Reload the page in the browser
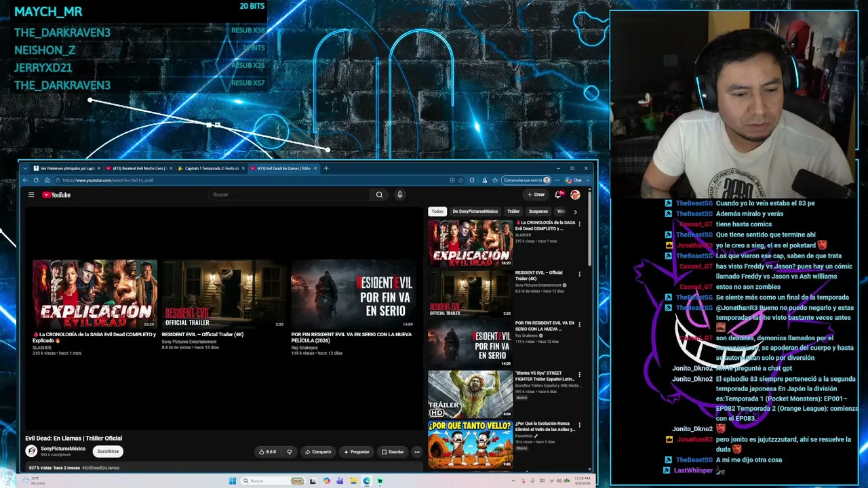 point(37,180)
